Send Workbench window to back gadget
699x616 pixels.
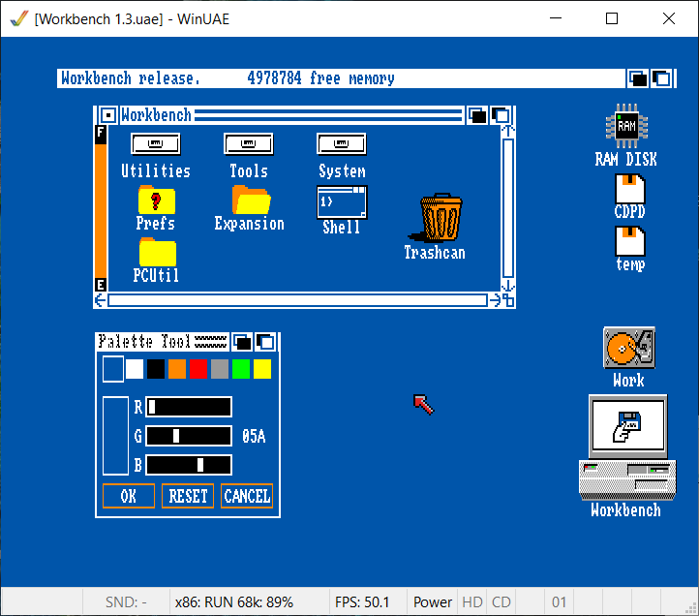point(477,115)
